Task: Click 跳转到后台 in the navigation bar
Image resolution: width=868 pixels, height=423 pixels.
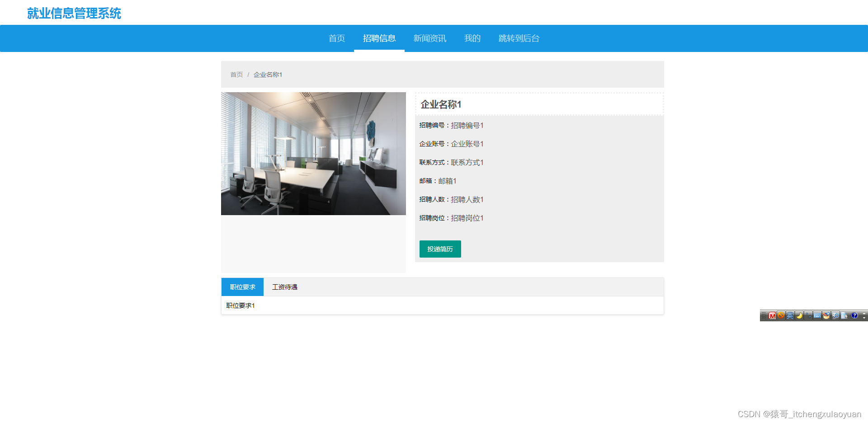Action: 519,38
